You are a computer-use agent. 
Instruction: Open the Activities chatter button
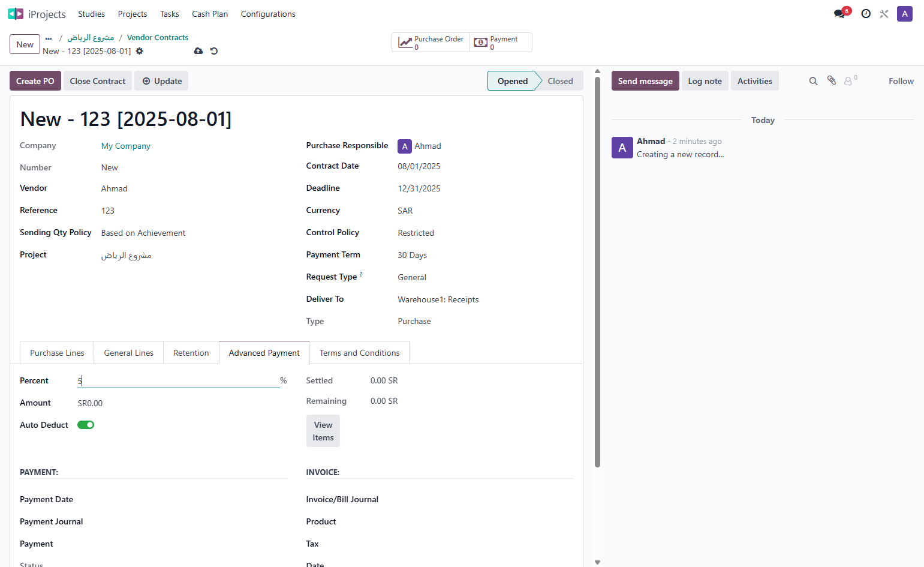pos(755,81)
